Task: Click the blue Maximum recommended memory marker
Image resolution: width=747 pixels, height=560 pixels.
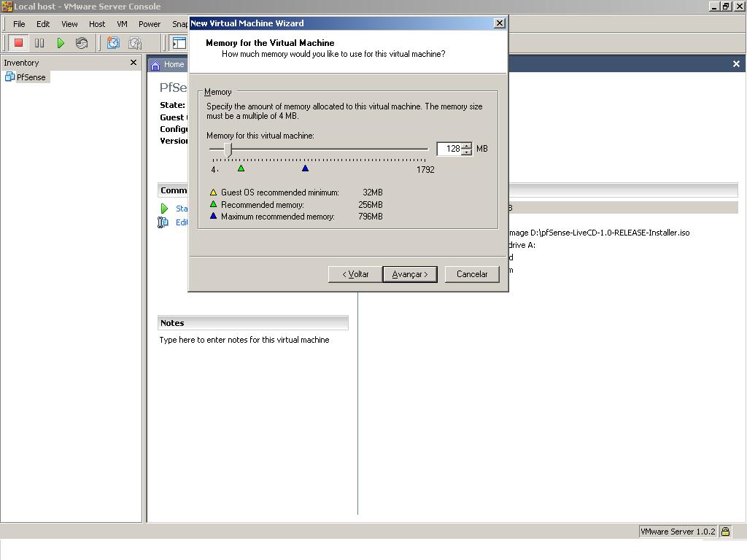Action: point(306,168)
